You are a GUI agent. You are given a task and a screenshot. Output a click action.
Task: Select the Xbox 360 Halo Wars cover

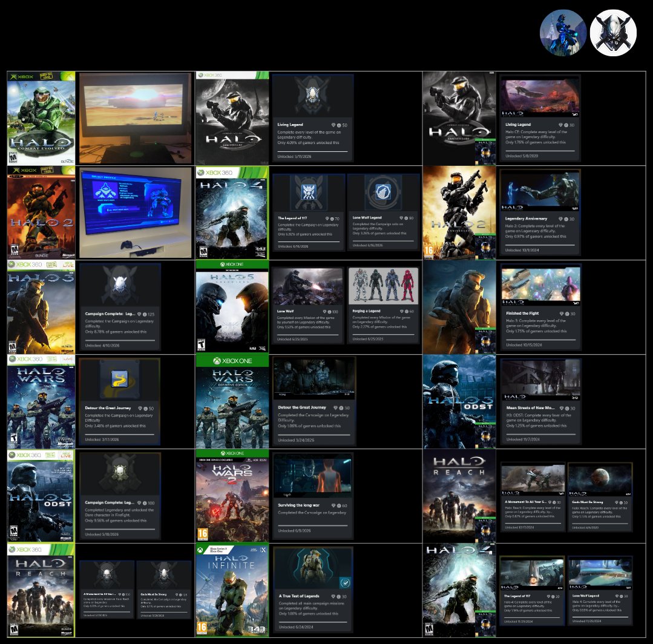[41, 402]
